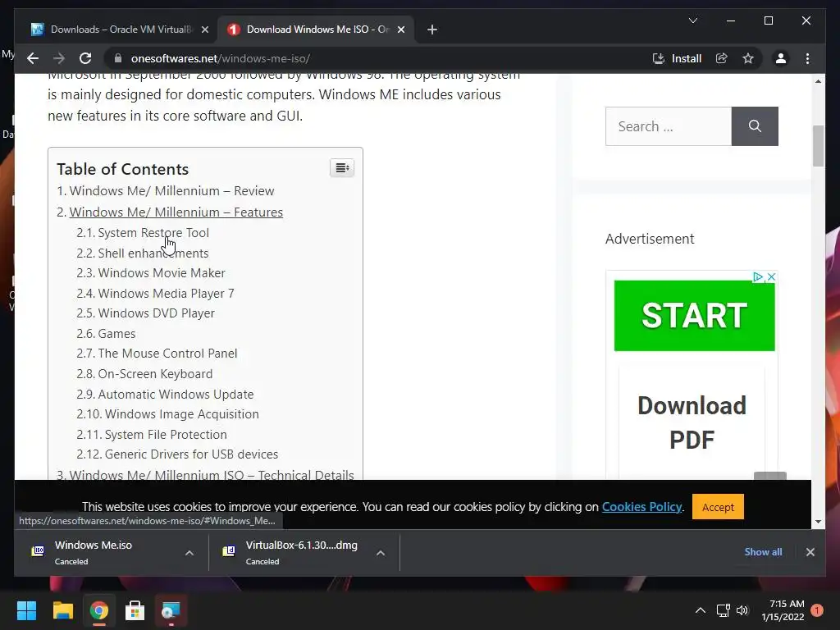Click the green START ad button

694,316
